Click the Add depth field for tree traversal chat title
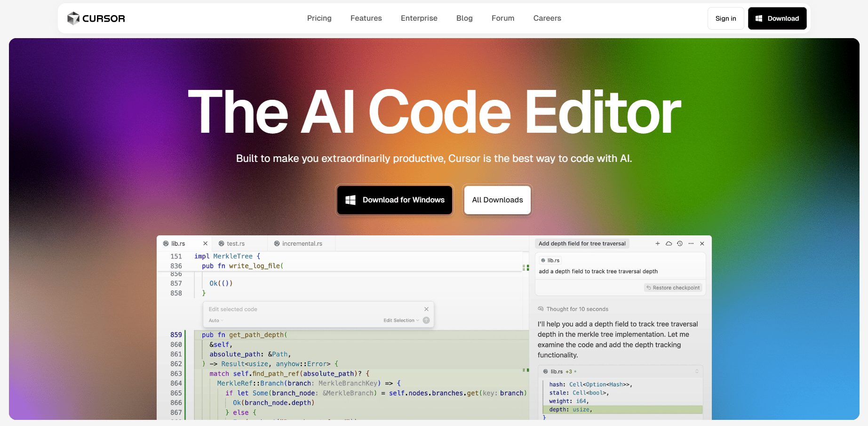This screenshot has width=868, height=426. pos(582,243)
